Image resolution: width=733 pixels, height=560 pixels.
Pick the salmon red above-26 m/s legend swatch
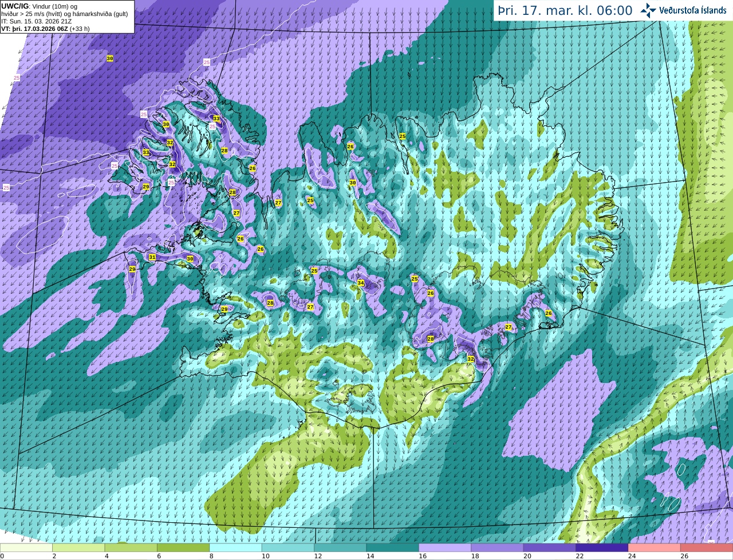point(707,547)
